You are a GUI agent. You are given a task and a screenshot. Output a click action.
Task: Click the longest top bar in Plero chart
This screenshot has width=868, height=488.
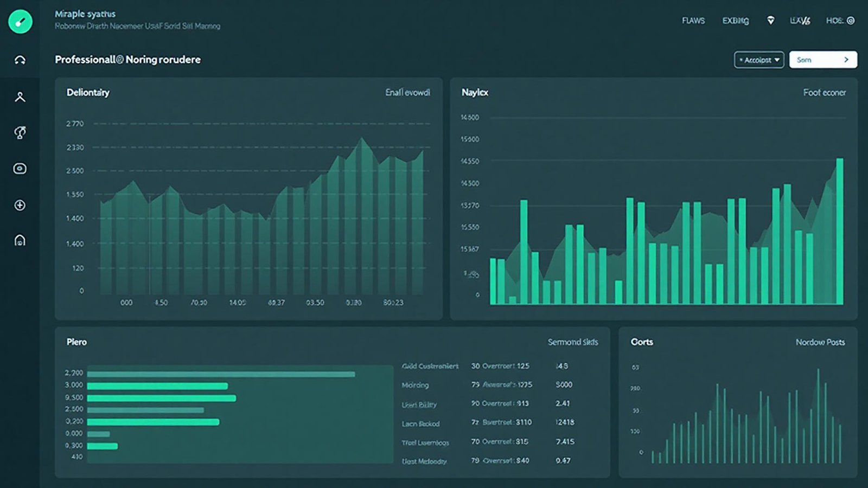point(221,374)
